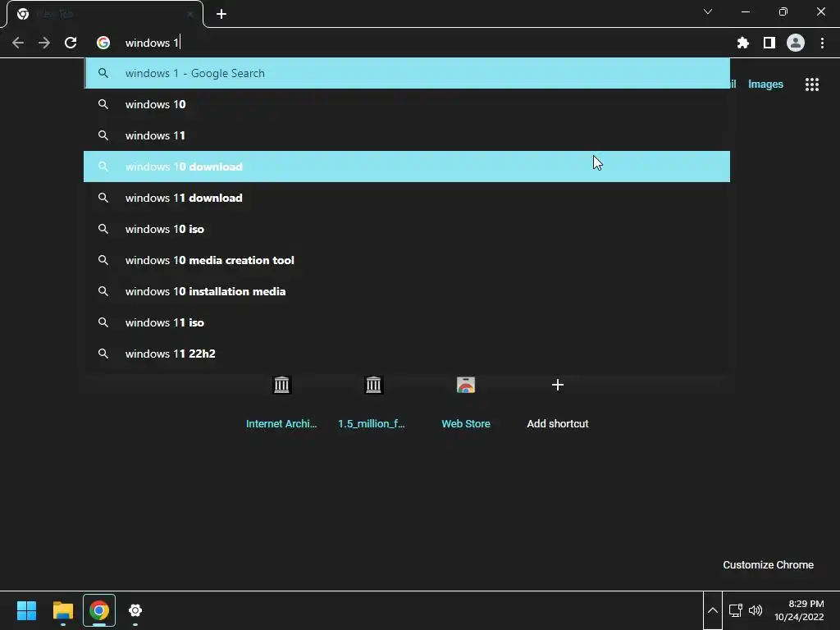Click the Google icon in the address bar
This screenshot has width=840, height=630.
(x=103, y=43)
